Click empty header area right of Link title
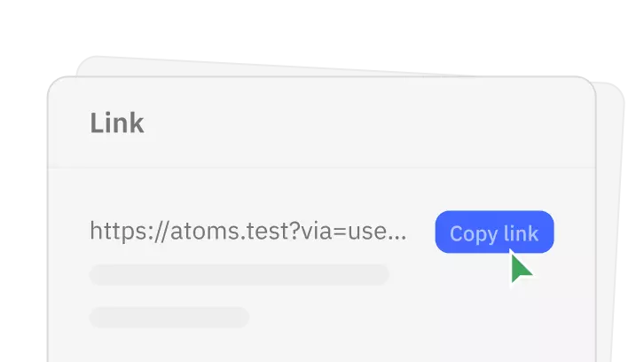 (x=373, y=123)
